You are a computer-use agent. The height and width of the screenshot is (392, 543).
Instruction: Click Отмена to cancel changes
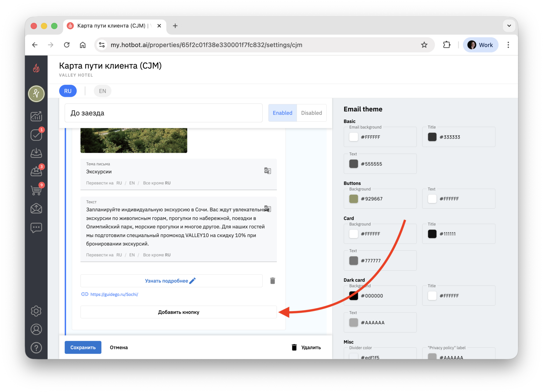119,347
